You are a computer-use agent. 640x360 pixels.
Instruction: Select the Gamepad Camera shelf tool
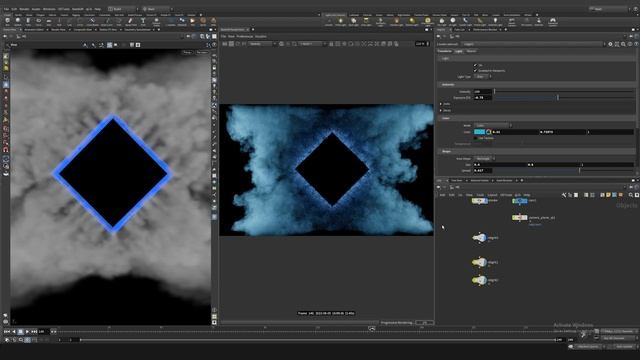click(x=553, y=22)
